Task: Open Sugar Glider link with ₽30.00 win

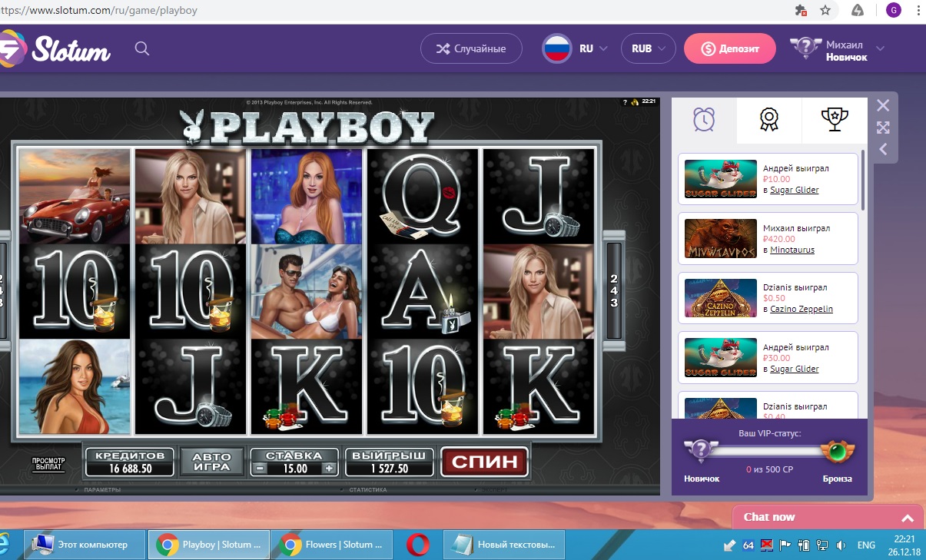Action: point(795,369)
